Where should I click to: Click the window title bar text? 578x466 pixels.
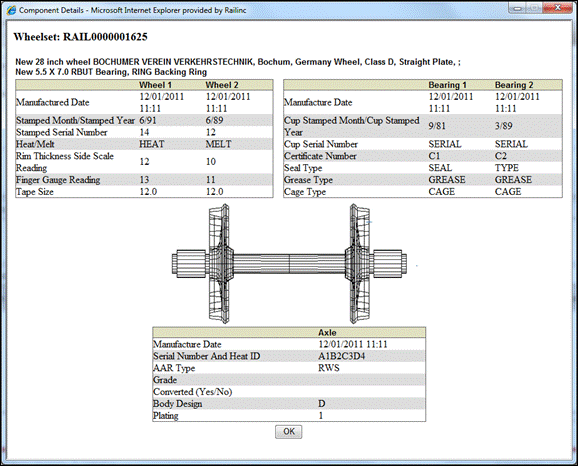132,10
